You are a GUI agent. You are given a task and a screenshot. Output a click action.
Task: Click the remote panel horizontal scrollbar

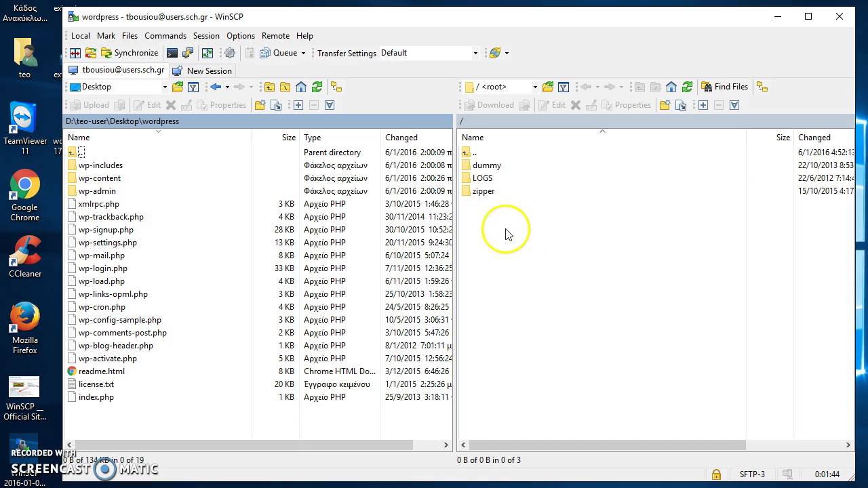607,445
